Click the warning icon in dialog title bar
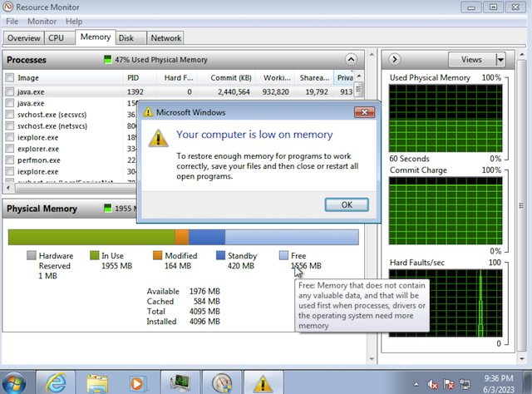This screenshot has height=394, width=532. tap(148, 112)
